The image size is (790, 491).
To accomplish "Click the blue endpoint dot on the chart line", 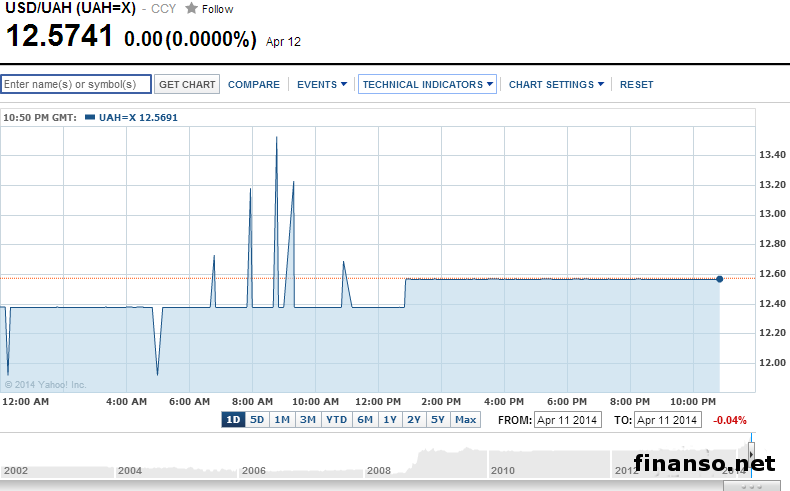I will tap(720, 278).
